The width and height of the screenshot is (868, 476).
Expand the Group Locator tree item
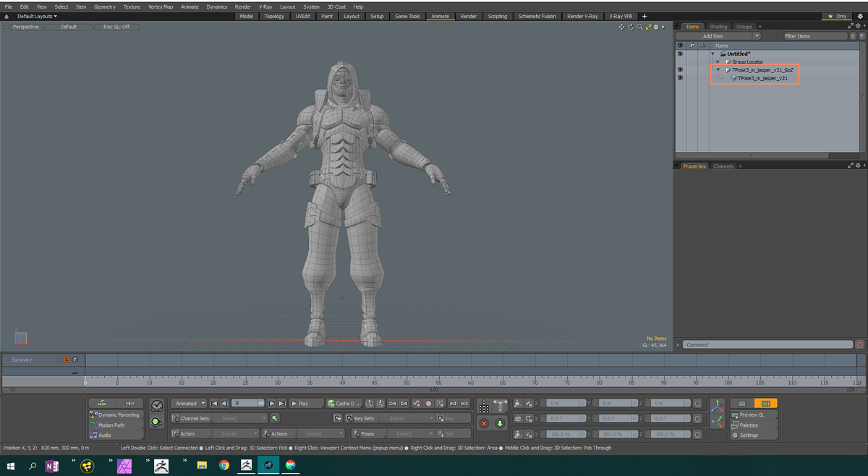click(718, 61)
